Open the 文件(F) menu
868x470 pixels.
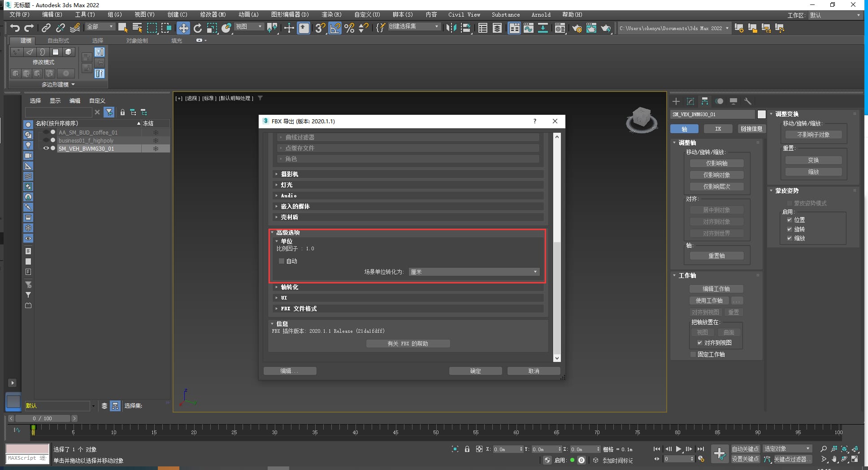19,15
